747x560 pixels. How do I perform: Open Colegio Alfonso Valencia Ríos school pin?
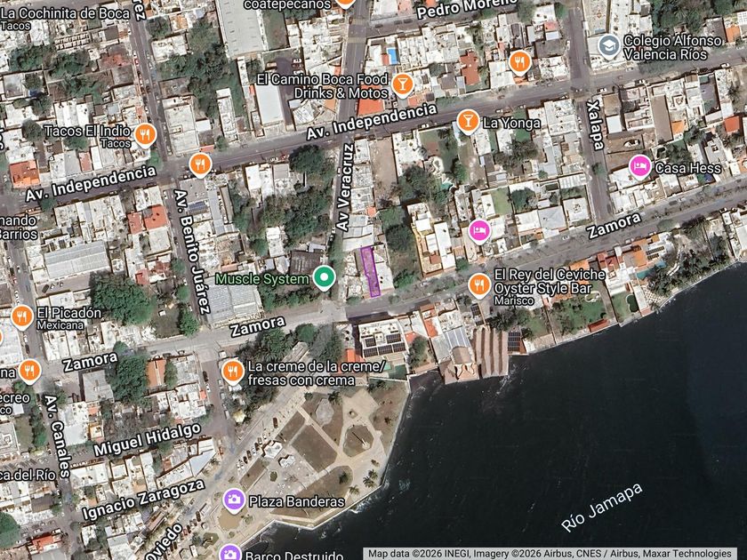609,46
